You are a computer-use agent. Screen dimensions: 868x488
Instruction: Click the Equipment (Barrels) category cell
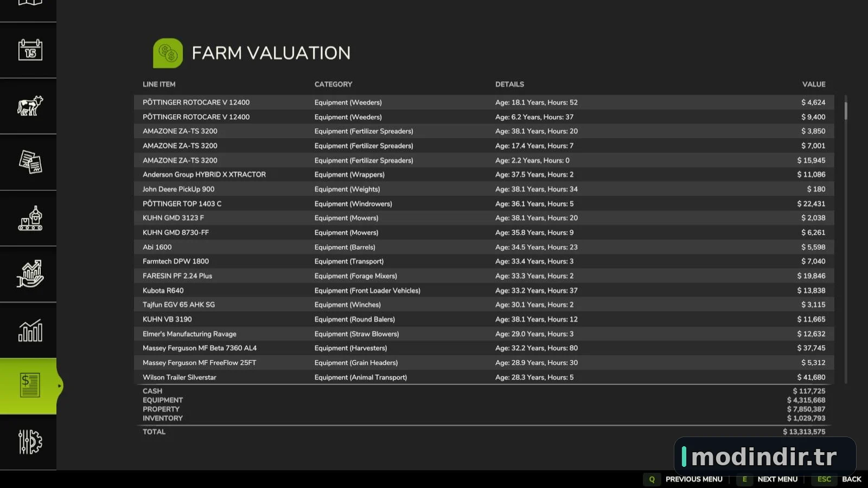click(345, 247)
